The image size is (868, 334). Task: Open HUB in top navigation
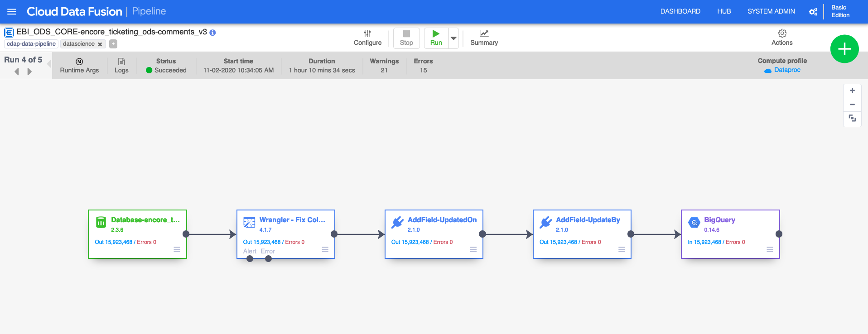[x=724, y=11]
